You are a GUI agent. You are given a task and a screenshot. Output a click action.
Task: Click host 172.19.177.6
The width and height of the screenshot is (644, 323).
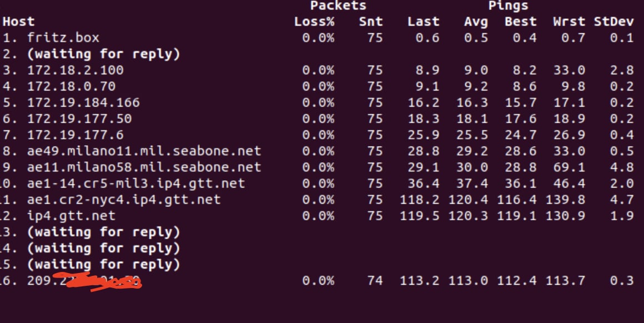click(76, 135)
